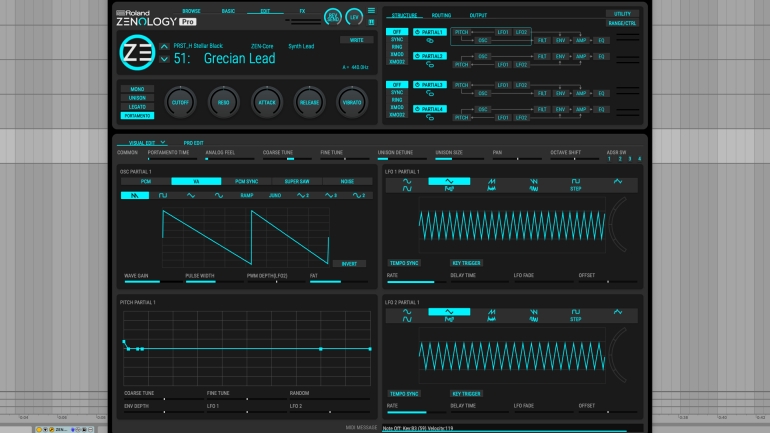The image size is (770, 433).
Task: Toggle the PARTIAL2 power switch
Action: point(417,56)
